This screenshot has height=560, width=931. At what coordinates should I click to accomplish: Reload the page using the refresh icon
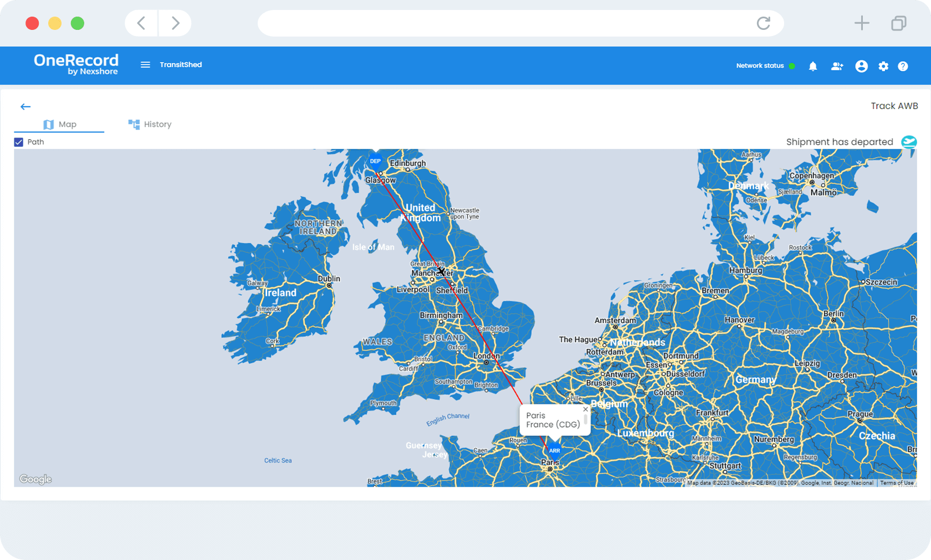click(764, 23)
